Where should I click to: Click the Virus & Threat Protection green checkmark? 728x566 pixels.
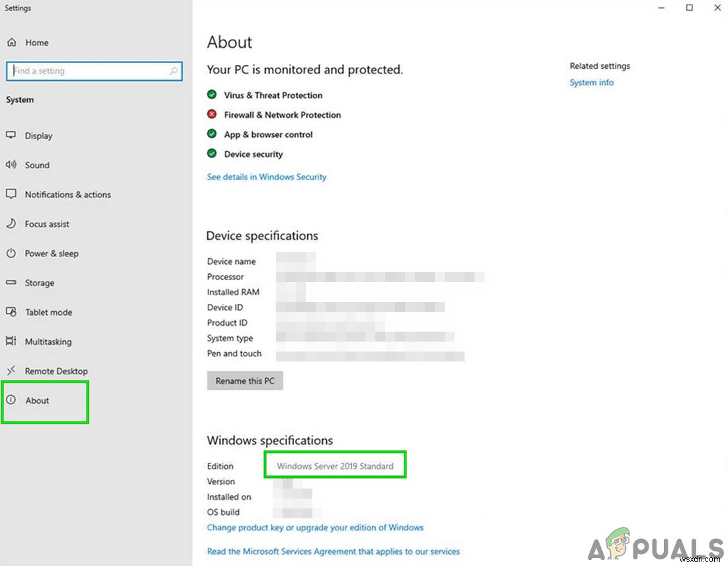(x=212, y=94)
